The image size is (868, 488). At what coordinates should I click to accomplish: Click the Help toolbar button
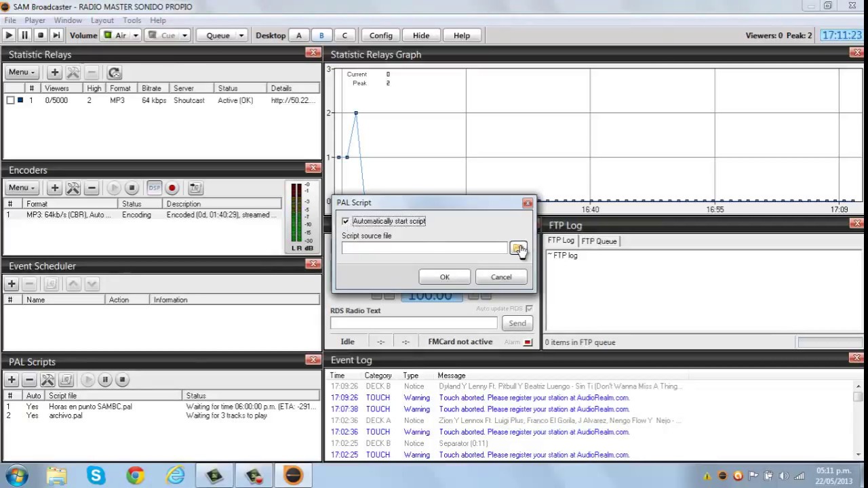462,35
